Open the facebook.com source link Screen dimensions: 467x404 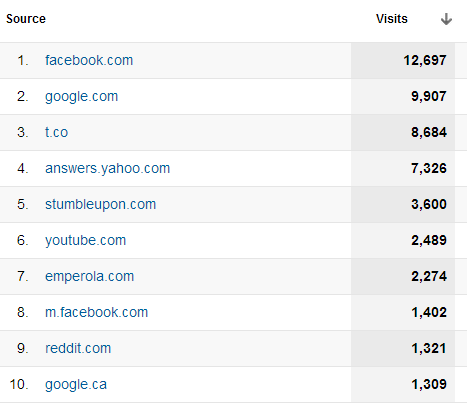coord(89,60)
